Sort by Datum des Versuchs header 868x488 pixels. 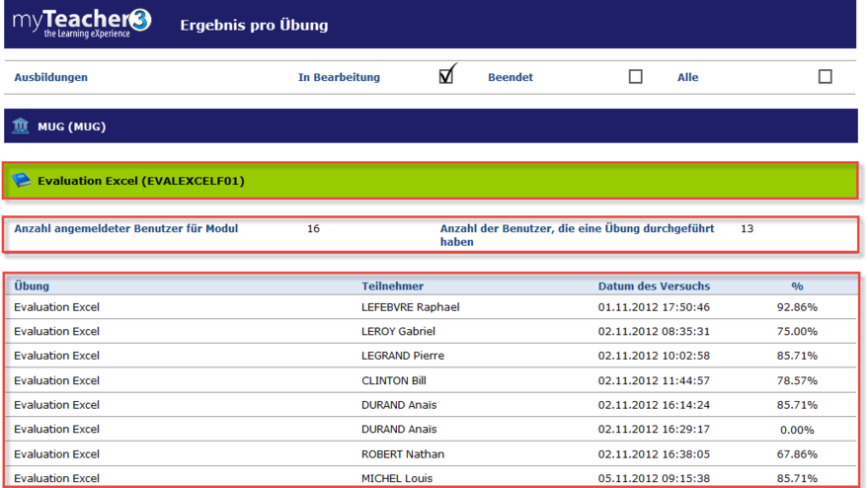click(654, 286)
